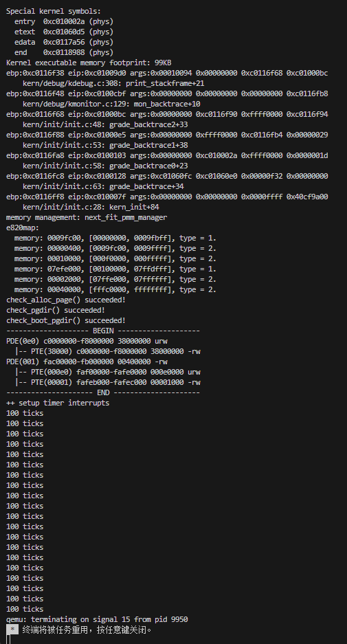This screenshot has width=347, height=644.
Task: Click the asterisk marker before the terminal reuse message
Action: [x=13, y=630]
